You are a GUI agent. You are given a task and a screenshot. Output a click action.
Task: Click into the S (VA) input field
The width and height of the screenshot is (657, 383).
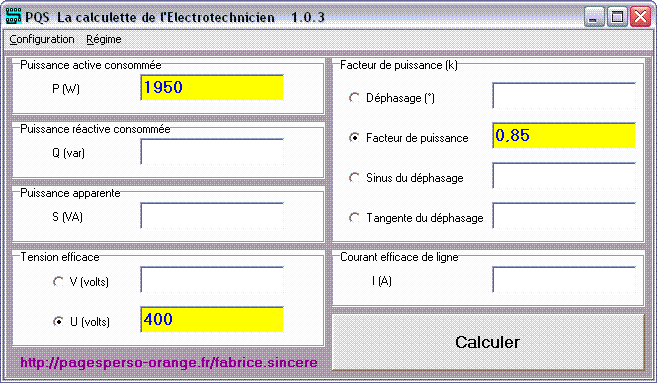tap(212, 216)
